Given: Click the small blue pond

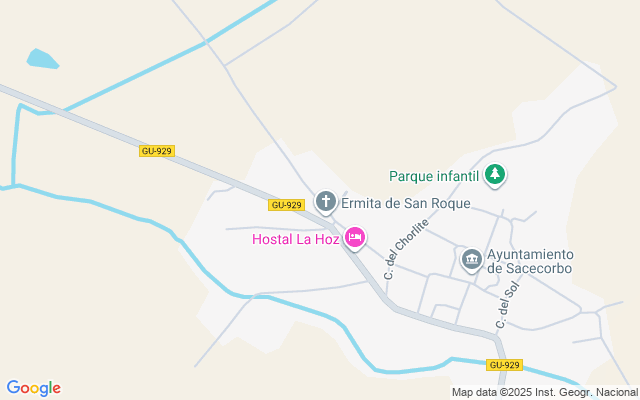Looking at the screenshot, I should (x=42, y=59).
